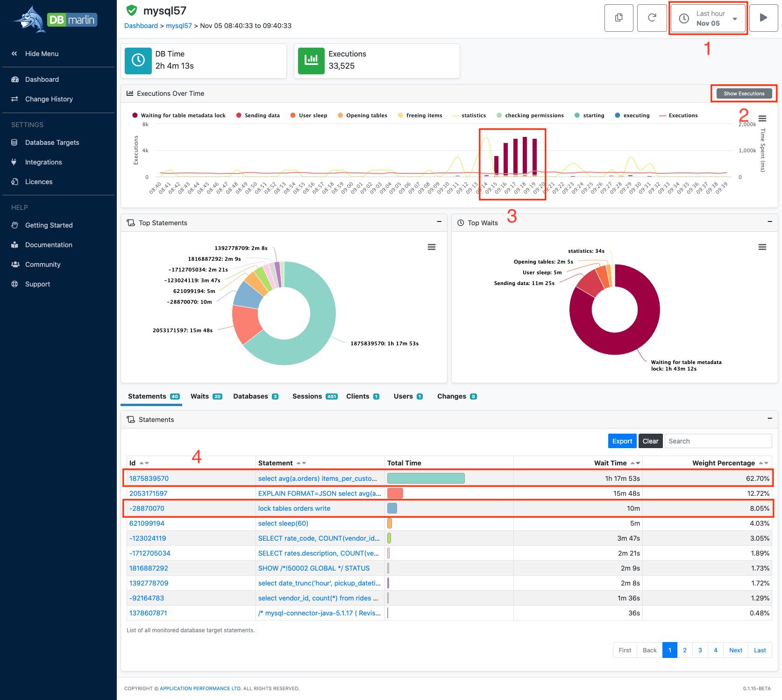Viewport: 782px width, 700px height.
Task: Switch to the Sessions tab
Action: 315,396
